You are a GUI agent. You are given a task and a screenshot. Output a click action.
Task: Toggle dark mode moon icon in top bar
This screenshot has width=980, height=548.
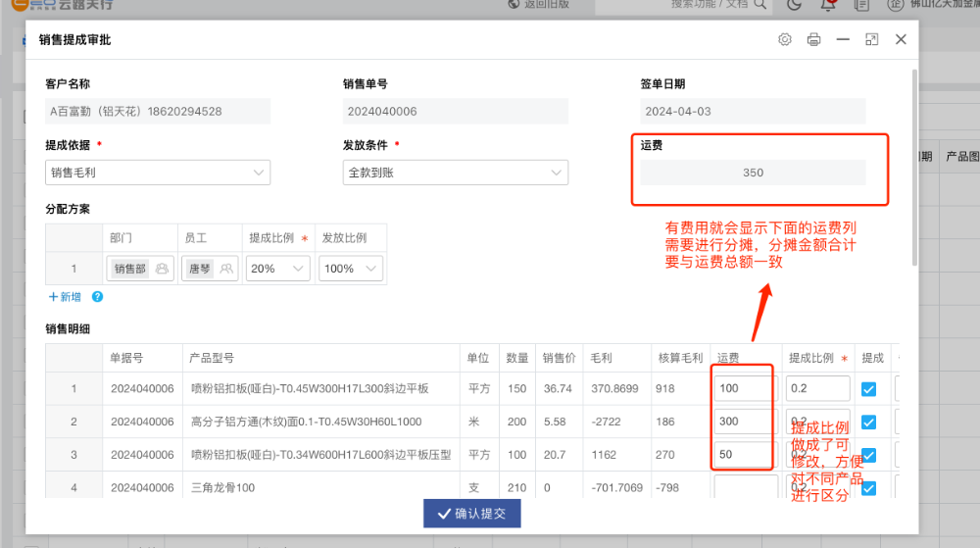click(795, 5)
